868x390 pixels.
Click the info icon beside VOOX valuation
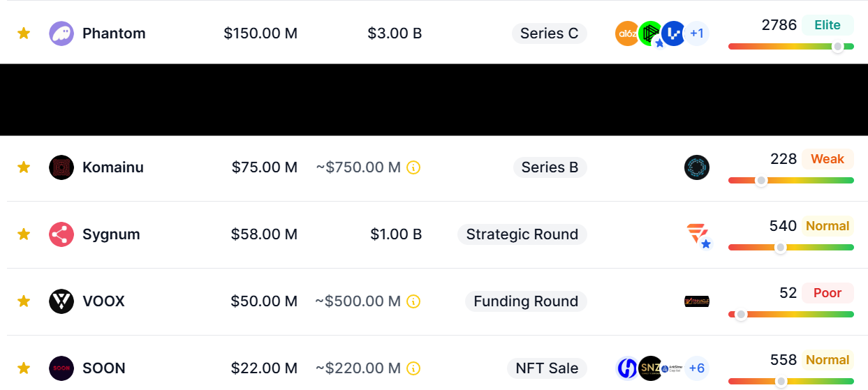point(413,301)
